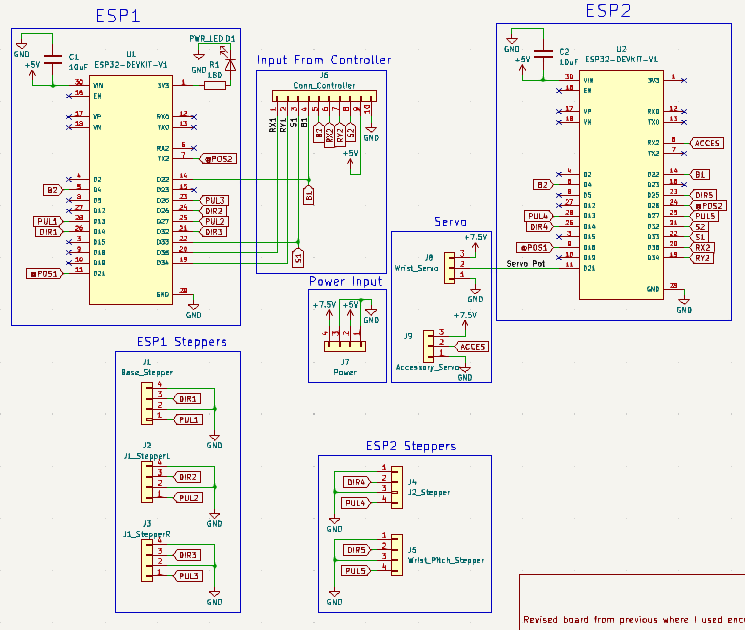Click the @POS1 label on U2 pin D18
Screen dimensions: 745x630
(535, 248)
